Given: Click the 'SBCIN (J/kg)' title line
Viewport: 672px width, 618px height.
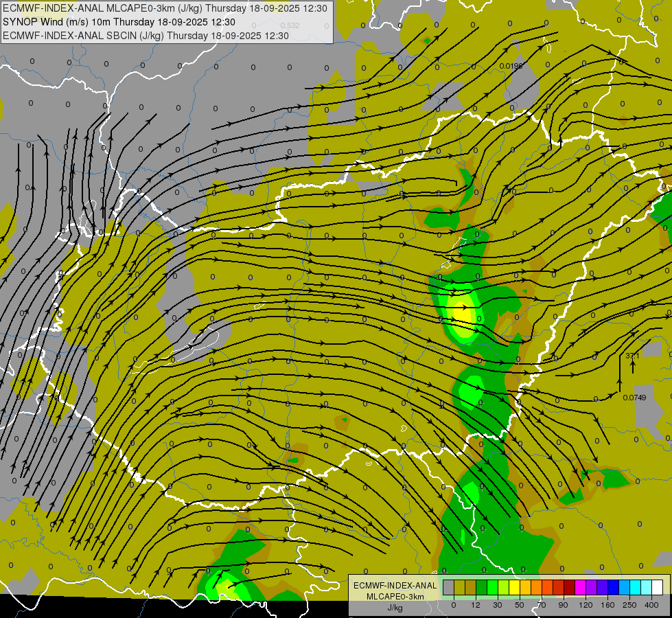Looking at the screenshot, I should [x=146, y=36].
